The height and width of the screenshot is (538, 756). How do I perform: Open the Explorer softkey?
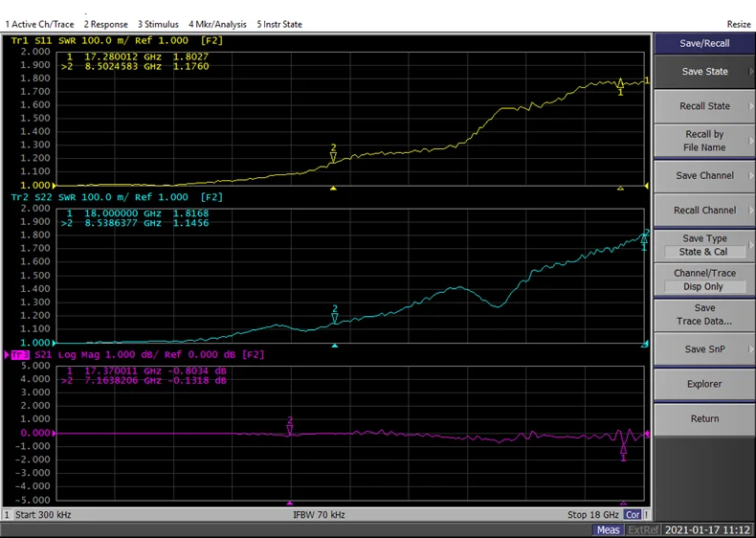pyautogui.click(x=704, y=384)
